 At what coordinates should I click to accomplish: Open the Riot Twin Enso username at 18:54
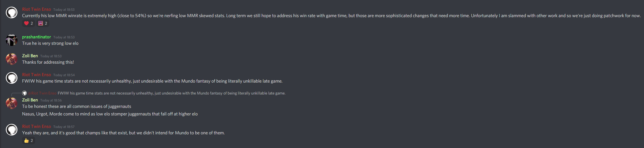(x=36, y=75)
